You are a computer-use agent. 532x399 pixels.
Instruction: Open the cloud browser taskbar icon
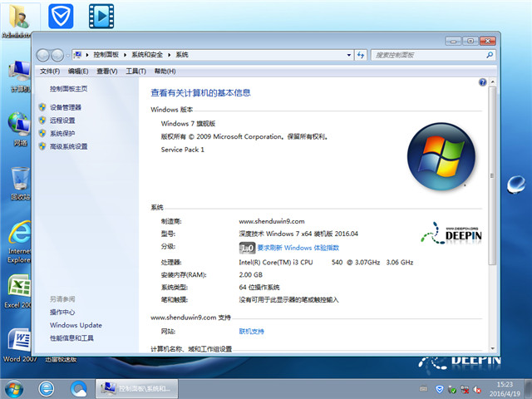(79, 389)
